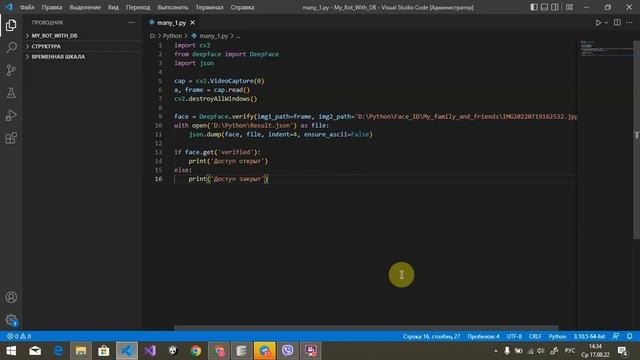Open the Файл menu
The height and width of the screenshot is (360, 640).
27,7
